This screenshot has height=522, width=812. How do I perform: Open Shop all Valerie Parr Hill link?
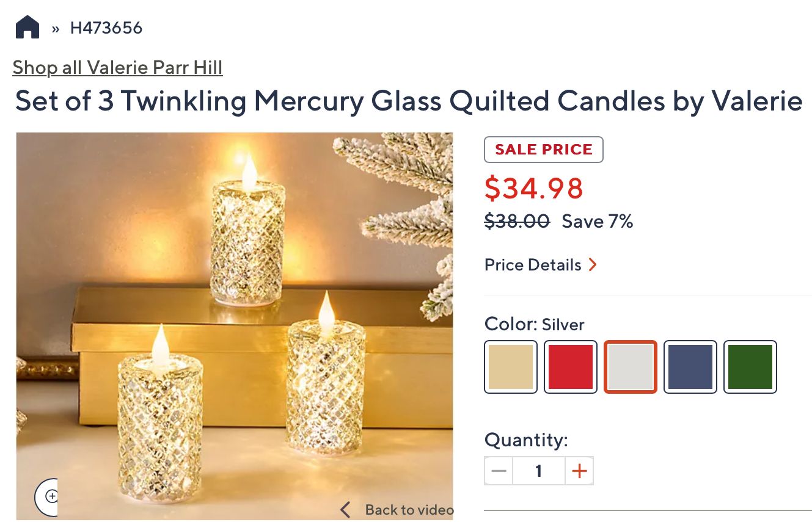[x=117, y=67]
